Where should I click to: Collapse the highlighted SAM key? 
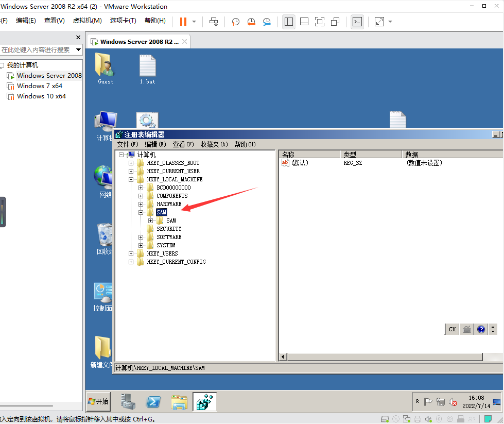pyautogui.click(x=141, y=212)
